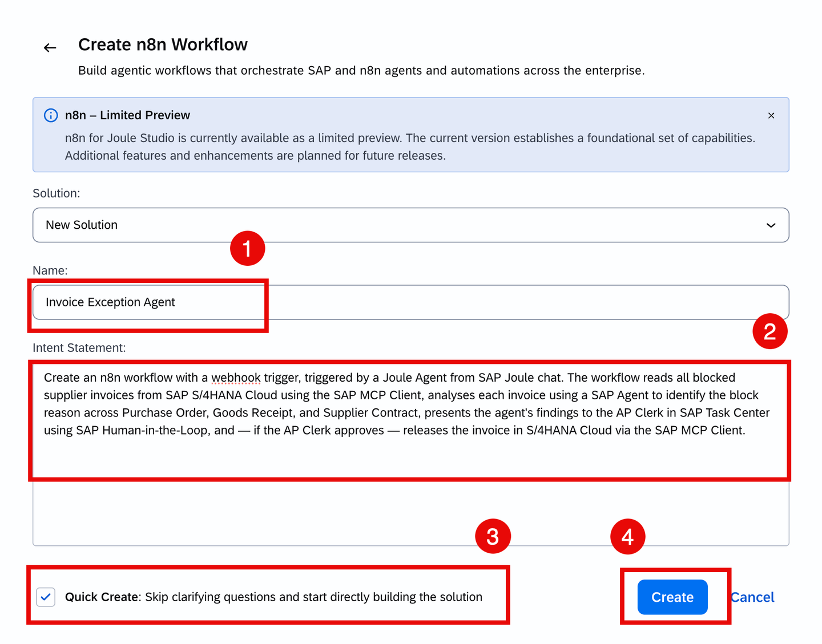Click the 'Build agentic workflows' subtitle text
Image resolution: width=822 pixels, height=644 pixels.
(x=361, y=70)
